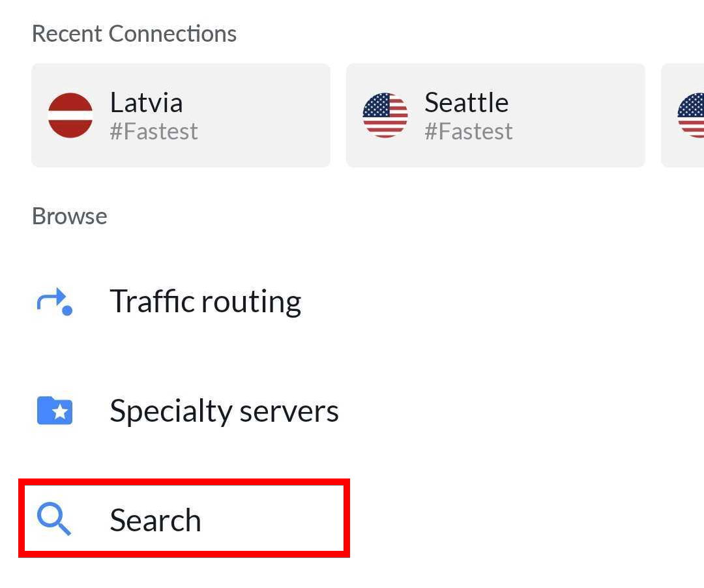Click the Traffic routing arrow icon
The image size is (704, 588).
point(55,302)
